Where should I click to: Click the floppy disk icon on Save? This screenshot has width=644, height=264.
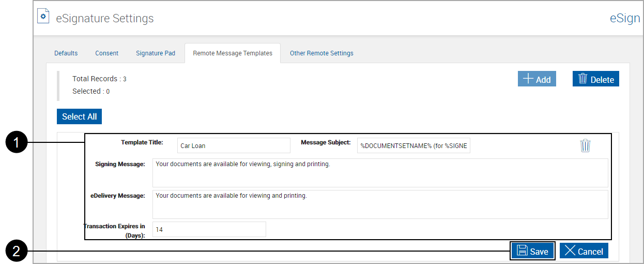(522, 251)
